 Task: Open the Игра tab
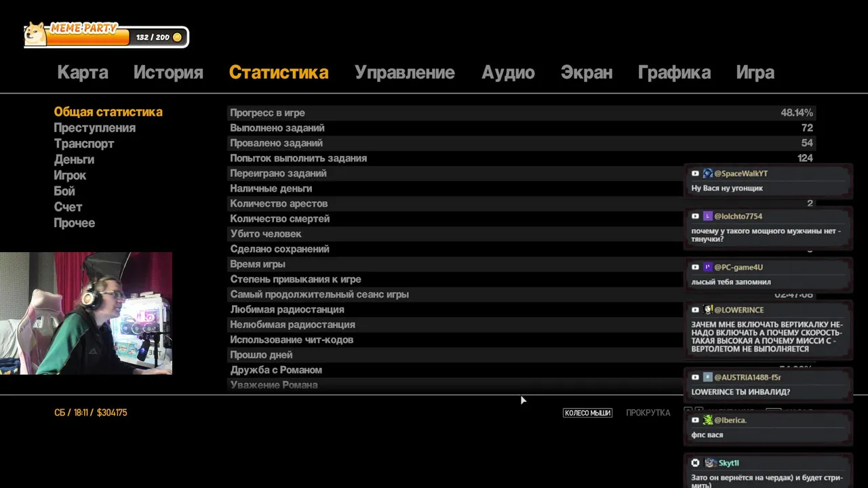point(755,73)
